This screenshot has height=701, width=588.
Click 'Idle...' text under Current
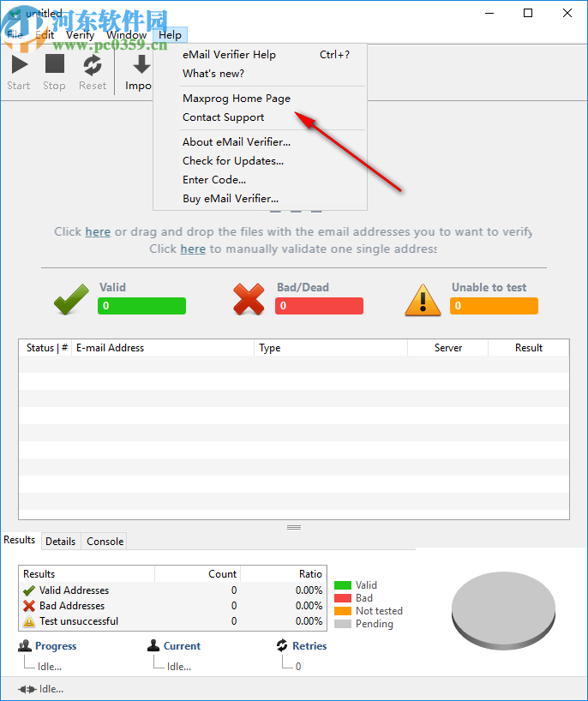coord(179,667)
